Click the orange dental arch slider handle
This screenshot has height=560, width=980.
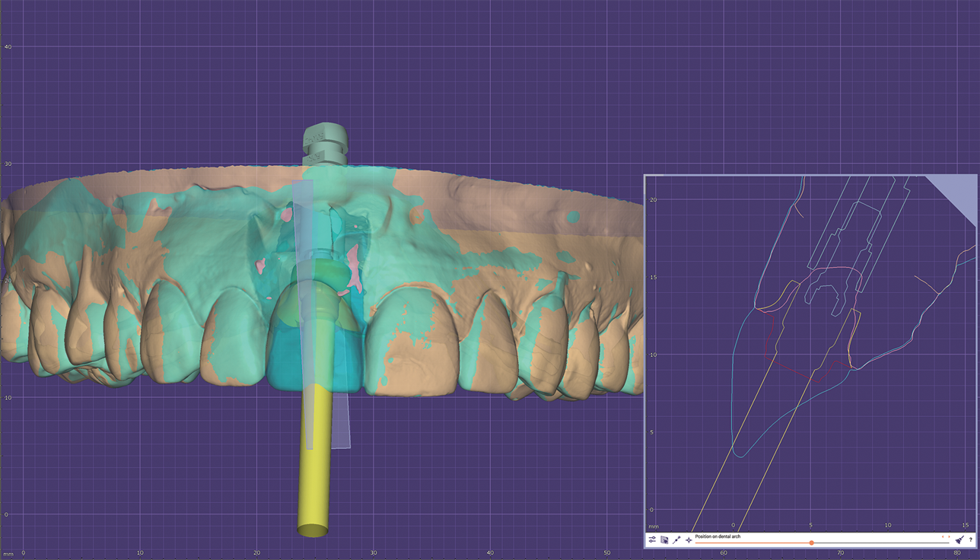(812, 542)
